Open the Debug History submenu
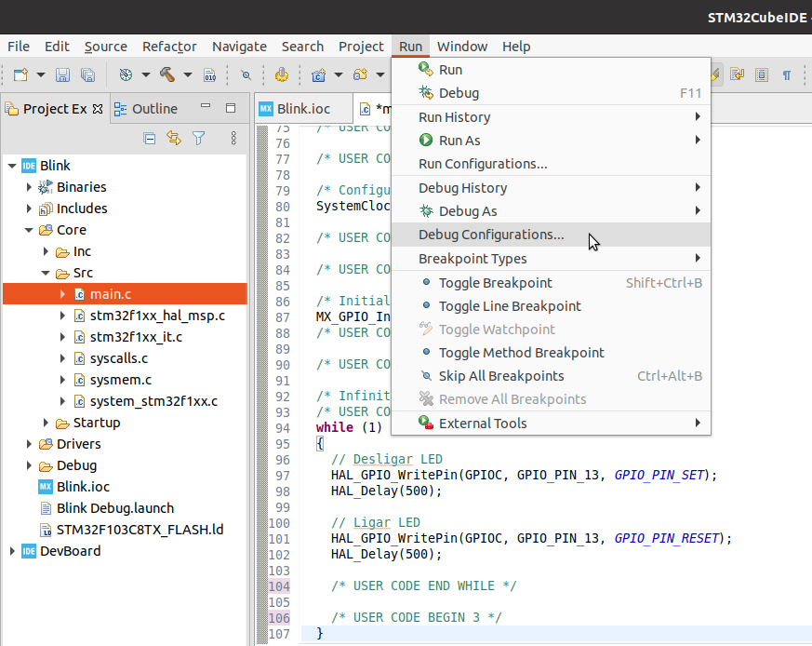Viewport: 812px width, 646px height. [551, 188]
